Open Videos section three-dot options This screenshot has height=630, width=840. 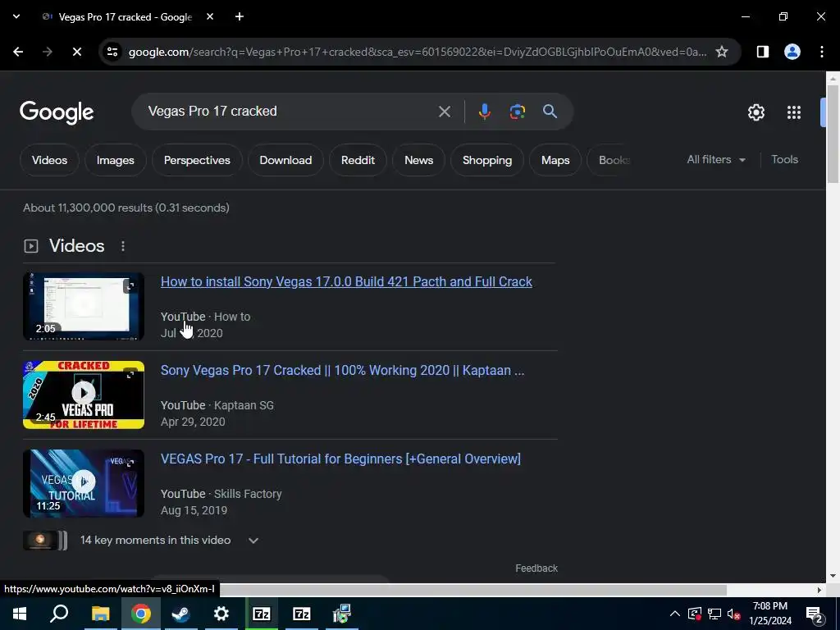pos(123,246)
